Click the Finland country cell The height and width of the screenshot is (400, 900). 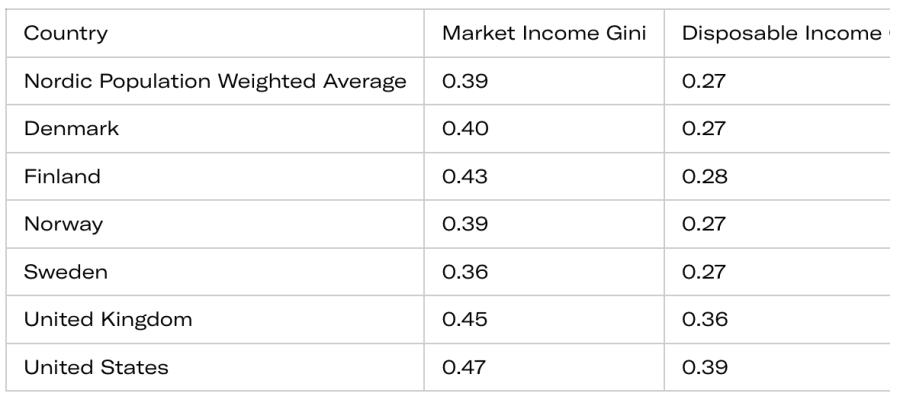tap(60, 177)
